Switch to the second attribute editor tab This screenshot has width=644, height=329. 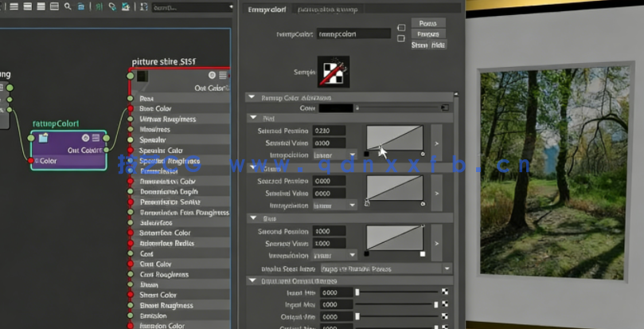click(x=326, y=11)
